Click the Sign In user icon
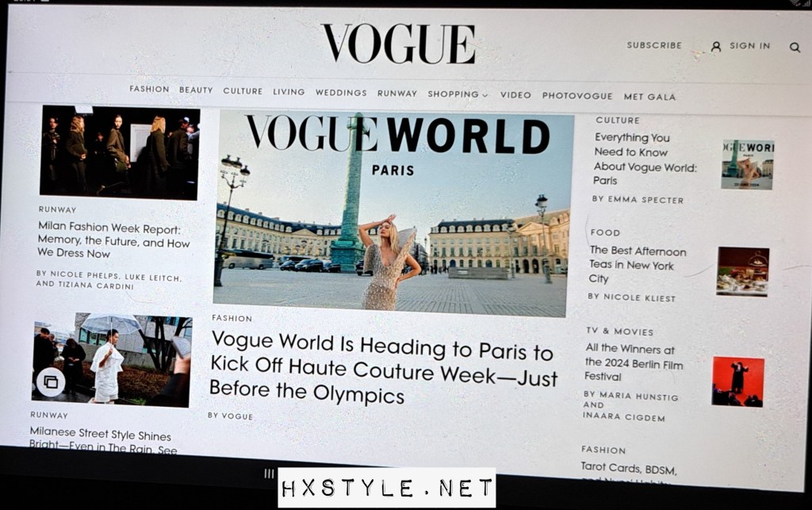This screenshot has width=812, height=510. pos(716,47)
